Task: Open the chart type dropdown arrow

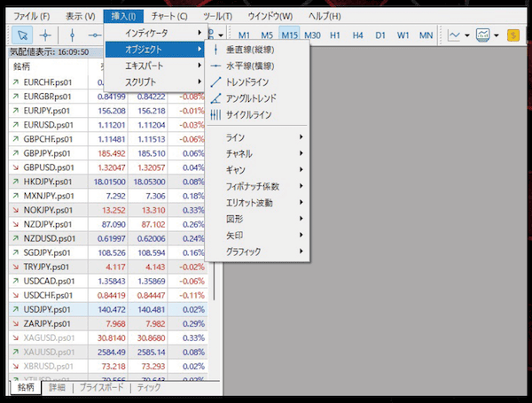Action: click(467, 35)
